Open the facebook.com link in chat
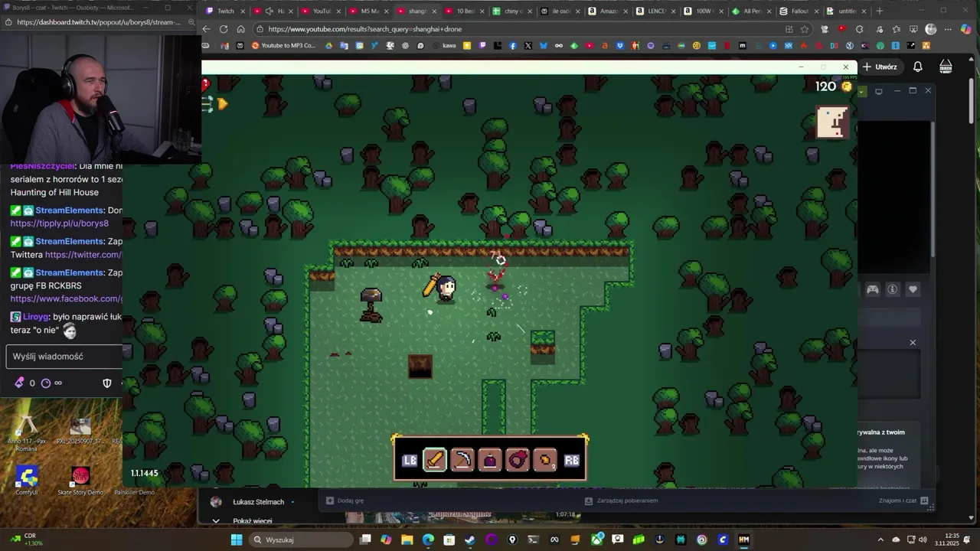 [67, 298]
